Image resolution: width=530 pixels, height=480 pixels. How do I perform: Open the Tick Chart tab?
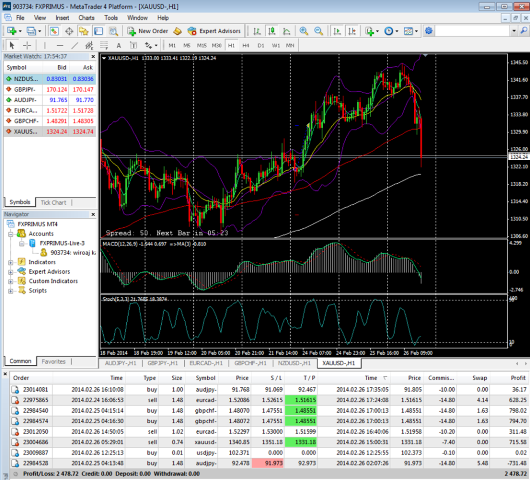[x=53, y=202]
